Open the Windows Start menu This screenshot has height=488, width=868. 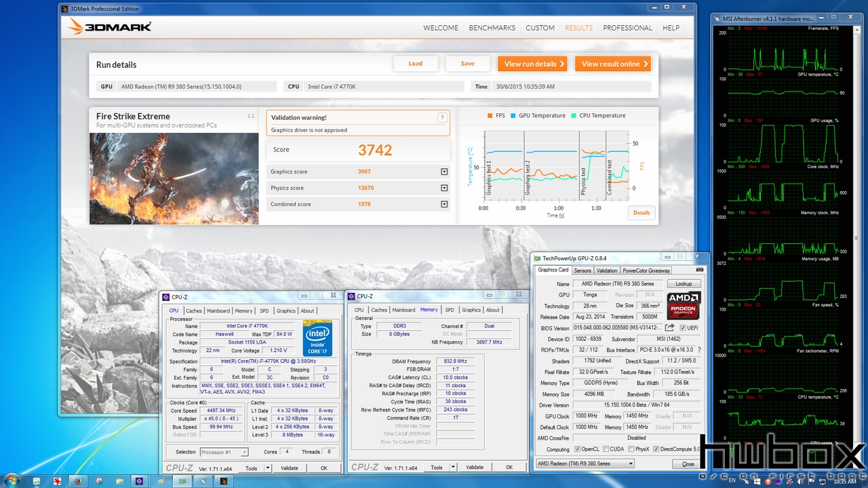point(12,480)
